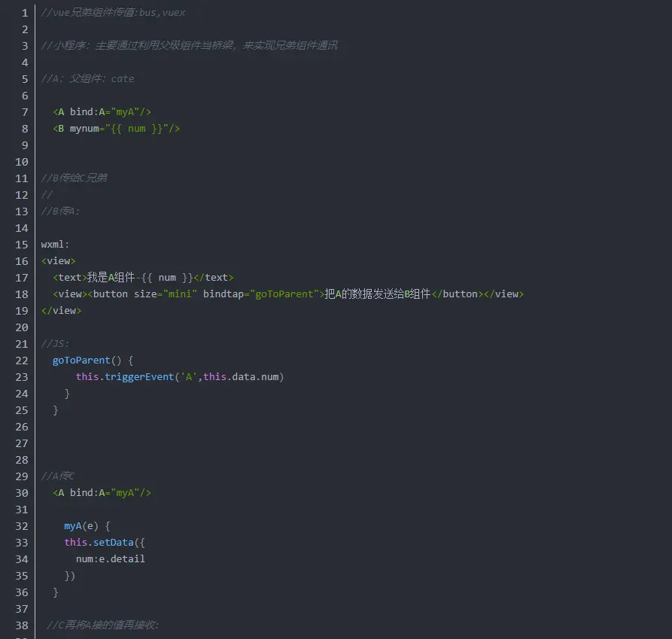Click the 'wxml:' text on line 15
Viewport: 672px width, 639px height.
[x=55, y=245]
